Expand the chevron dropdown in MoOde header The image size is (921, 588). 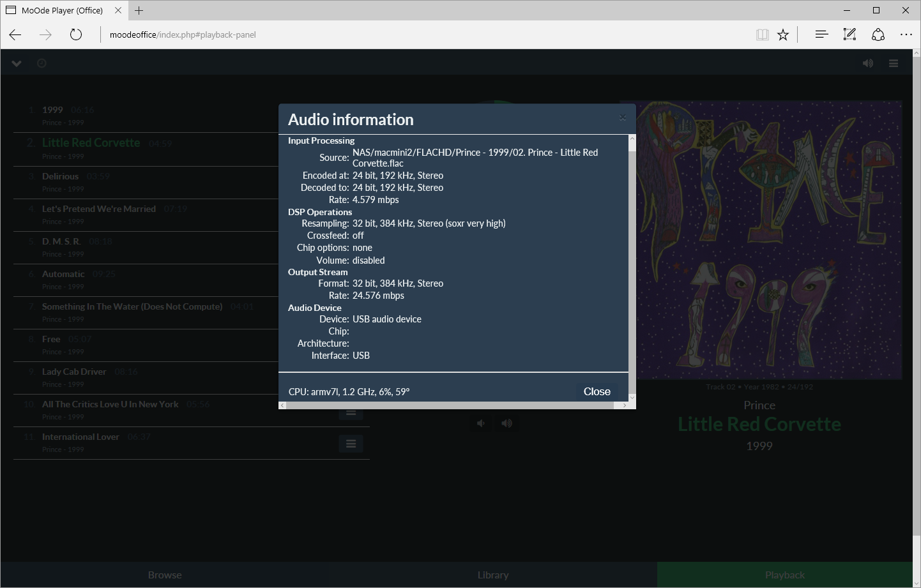pos(17,63)
